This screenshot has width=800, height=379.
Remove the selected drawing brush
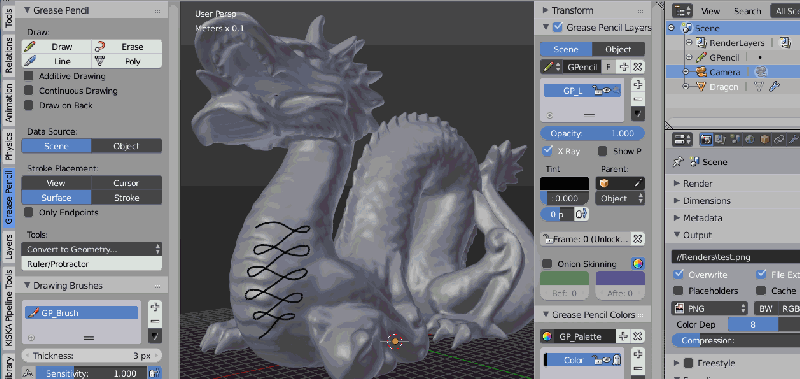[155, 321]
